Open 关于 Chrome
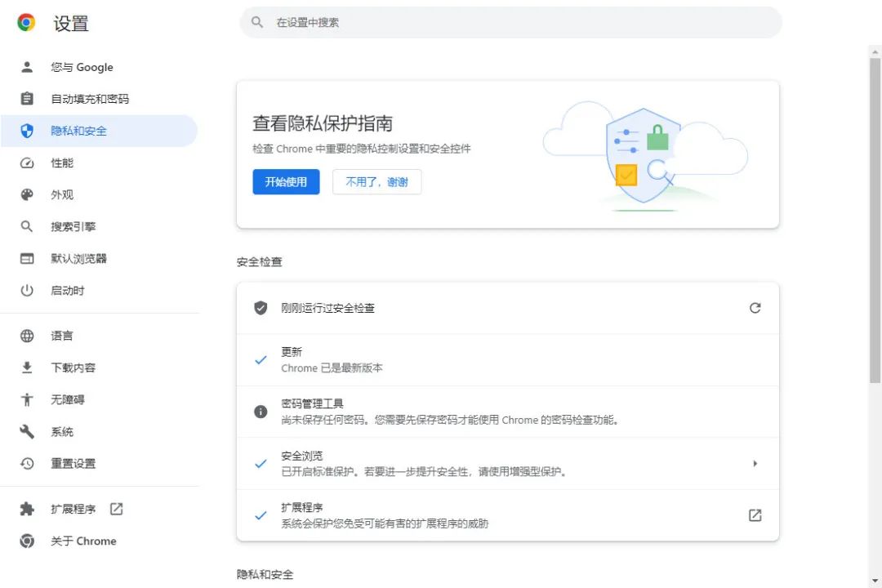882x588 pixels. tap(82, 541)
